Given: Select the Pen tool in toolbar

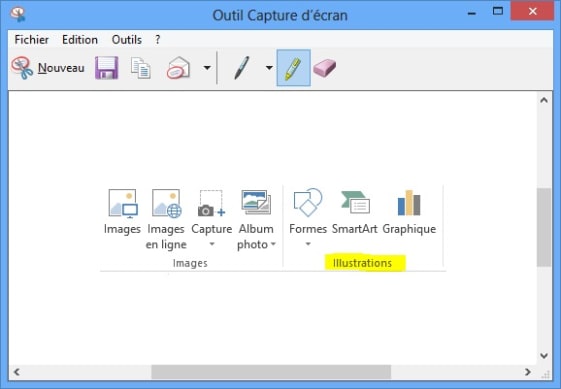Looking at the screenshot, I should pyautogui.click(x=242, y=68).
